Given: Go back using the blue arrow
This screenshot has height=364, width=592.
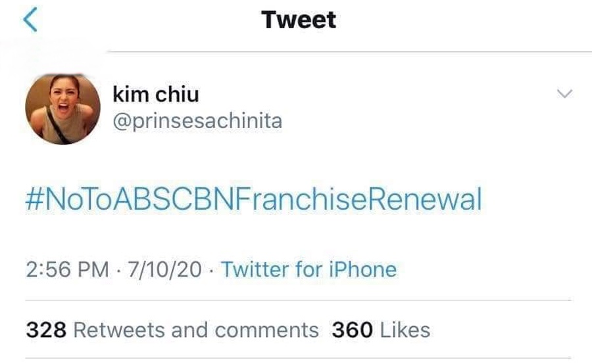Looking at the screenshot, I should click(x=30, y=19).
